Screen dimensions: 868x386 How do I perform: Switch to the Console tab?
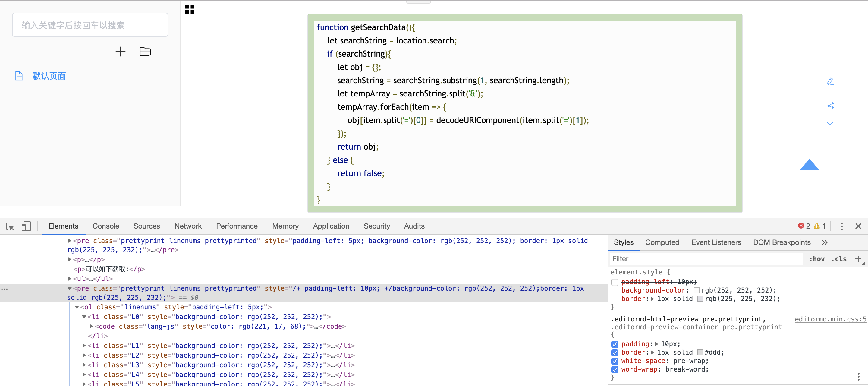pos(106,226)
